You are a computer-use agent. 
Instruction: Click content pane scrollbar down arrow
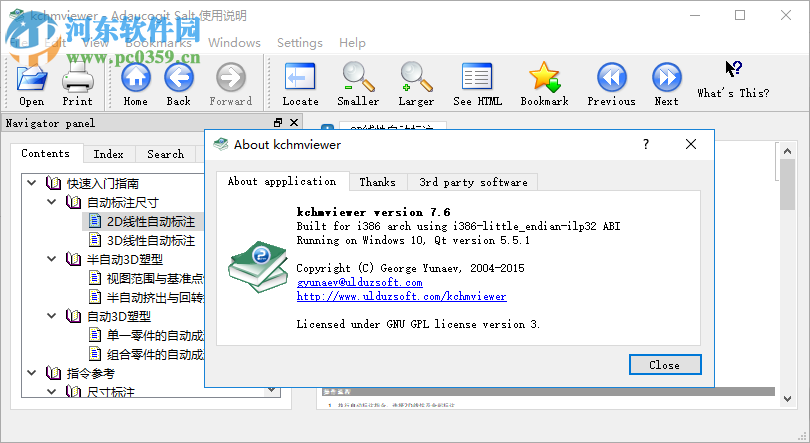[x=787, y=399]
